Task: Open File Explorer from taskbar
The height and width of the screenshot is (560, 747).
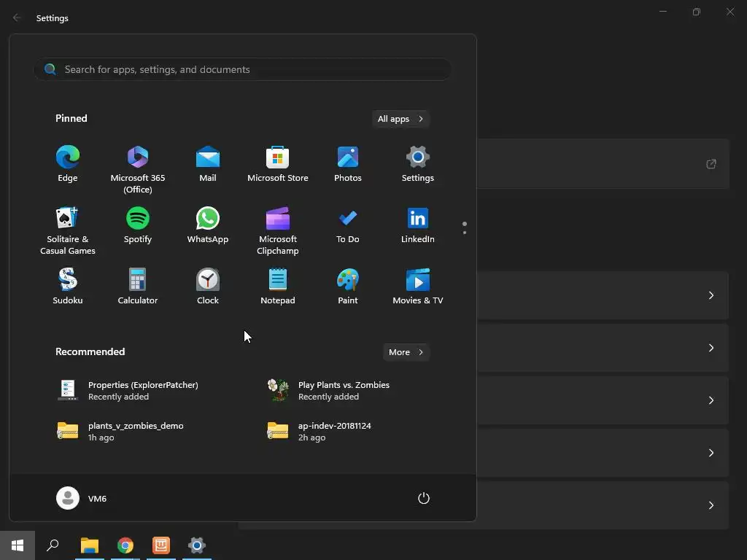Action: (x=90, y=545)
